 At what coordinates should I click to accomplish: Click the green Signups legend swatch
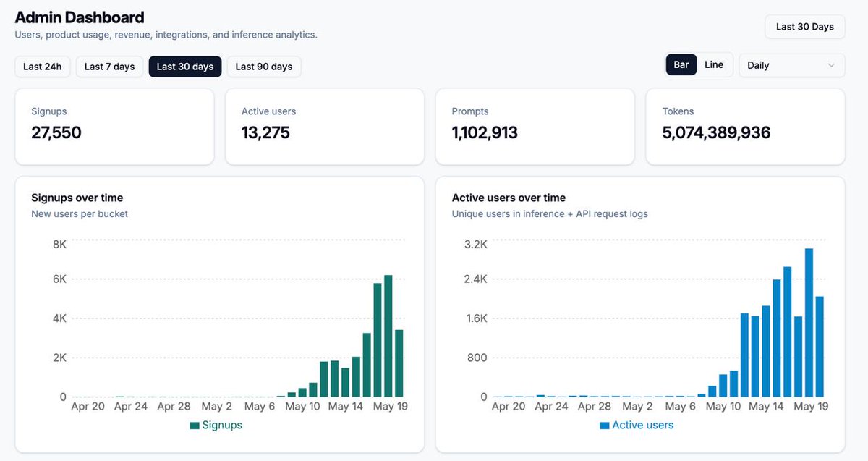point(195,426)
